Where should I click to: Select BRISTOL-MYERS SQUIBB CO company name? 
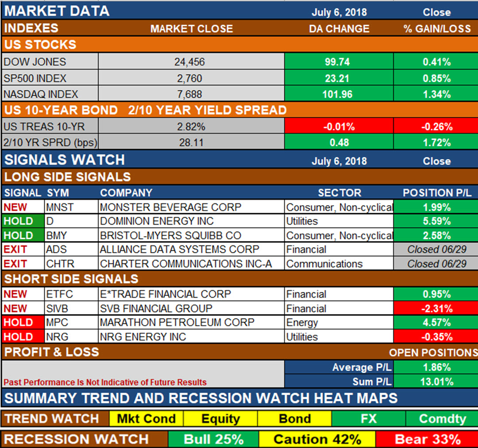pos(170,235)
